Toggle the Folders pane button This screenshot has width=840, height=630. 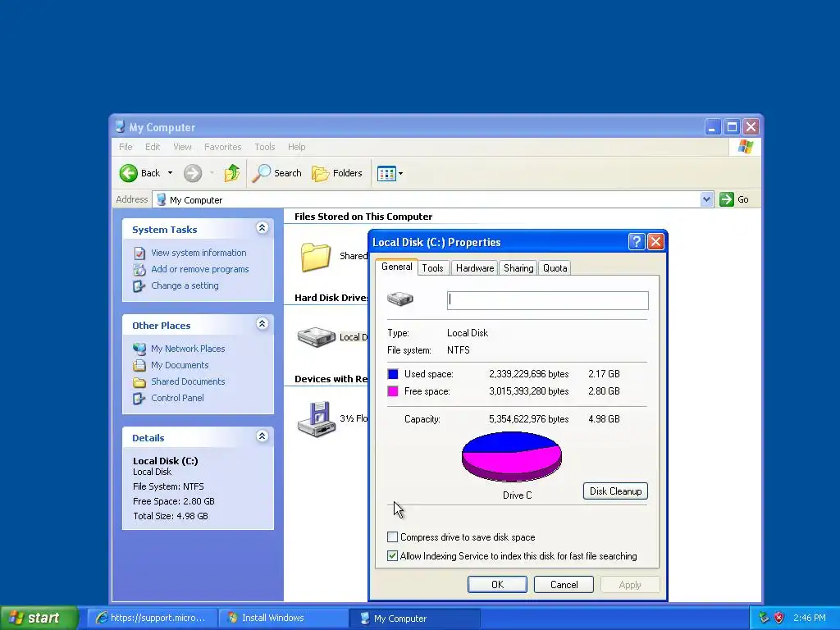click(x=337, y=173)
